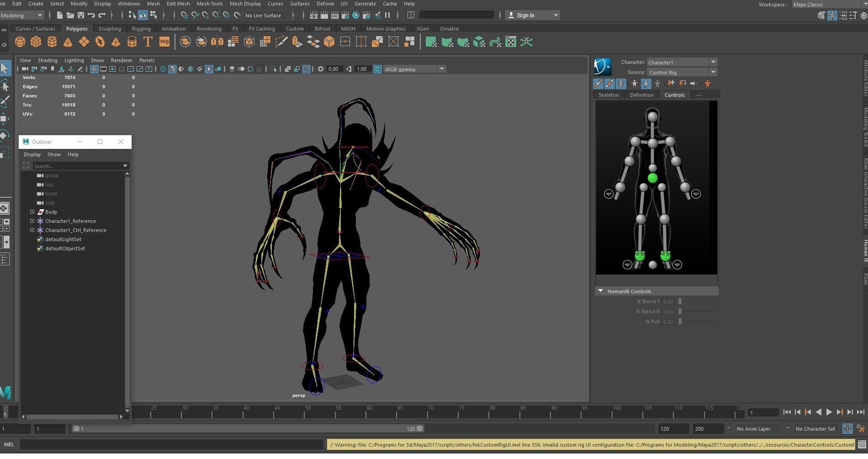This screenshot has width=868, height=459.
Task: Click the Snap to grids icon
Action: pos(184,15)
